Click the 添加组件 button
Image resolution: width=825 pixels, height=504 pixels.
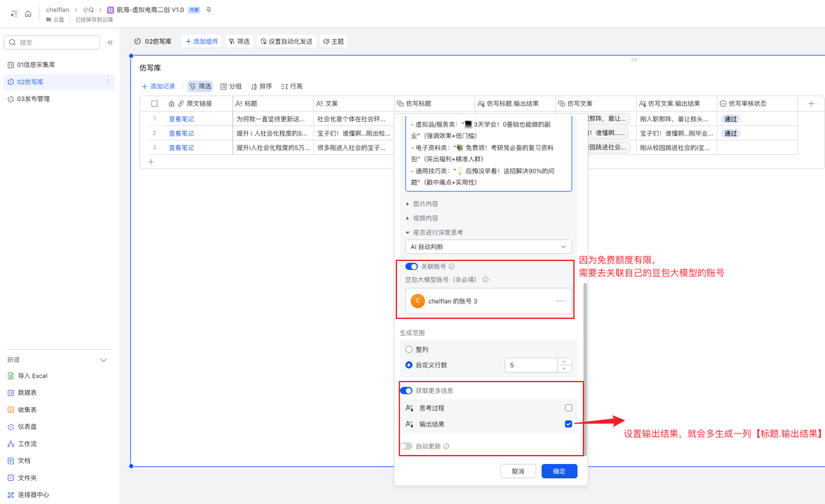pos(202,41)
